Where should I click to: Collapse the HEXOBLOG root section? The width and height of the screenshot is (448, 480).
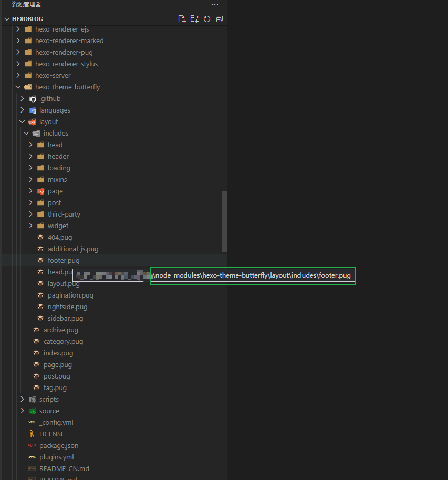click(7, 19)
